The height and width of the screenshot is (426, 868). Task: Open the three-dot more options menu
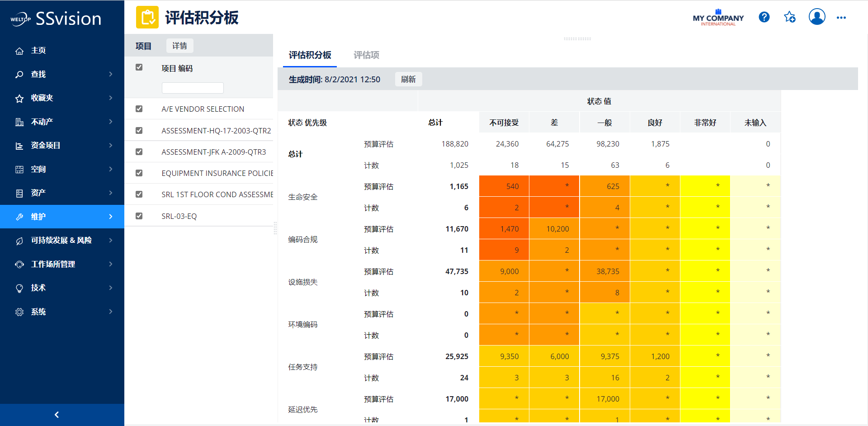click(841, 18)
